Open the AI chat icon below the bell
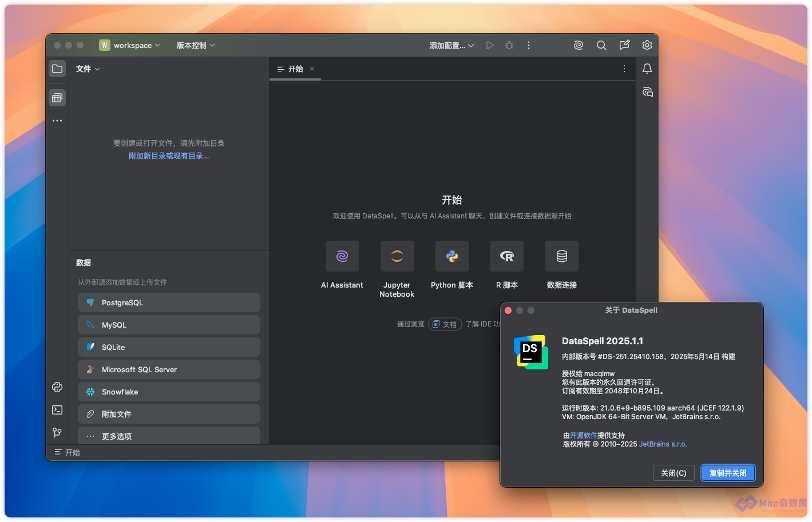 647,92
